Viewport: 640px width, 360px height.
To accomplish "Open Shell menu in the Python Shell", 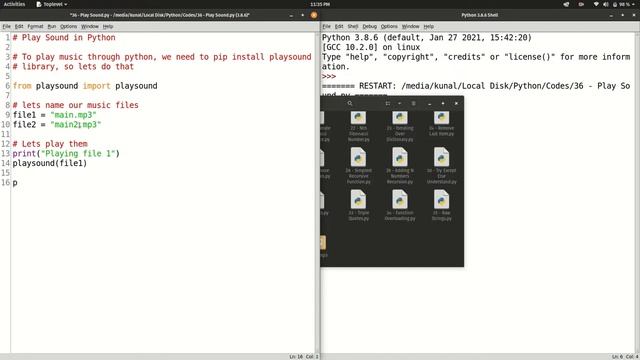I will pos(353,27).
